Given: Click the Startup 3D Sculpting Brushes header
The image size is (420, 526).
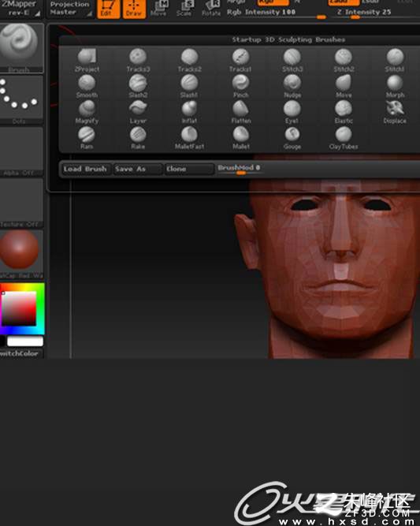Looking at the screenshot, I should [288, 39].
